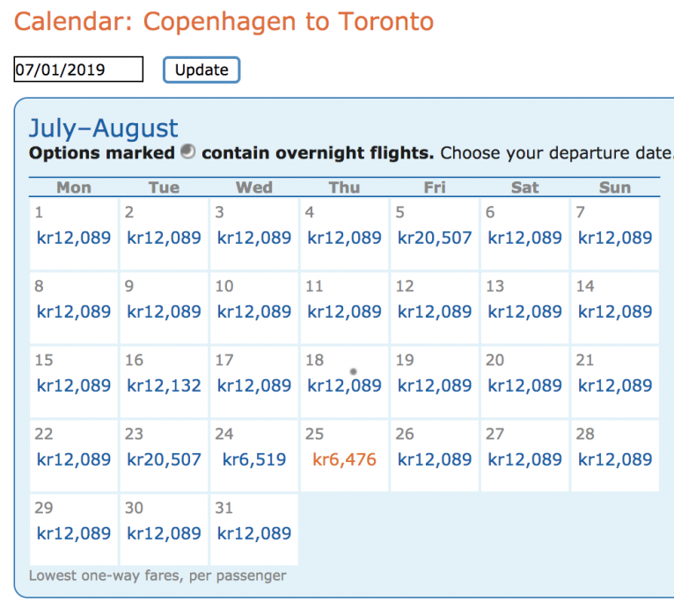Viewport: 674px width, 616px height.
Task: Choose the kr20,507 fare on July 23
Action: [x=165, y=459]
